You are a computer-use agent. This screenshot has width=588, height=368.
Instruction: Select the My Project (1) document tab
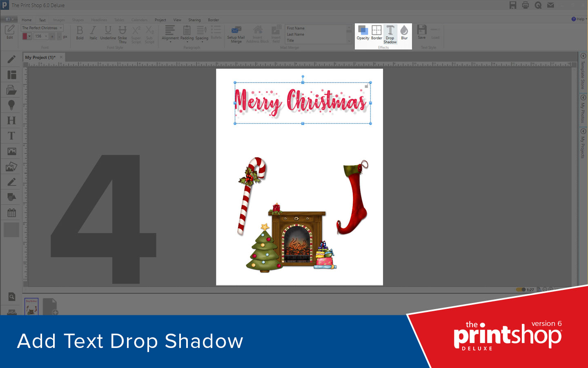(x=40, y=57)
